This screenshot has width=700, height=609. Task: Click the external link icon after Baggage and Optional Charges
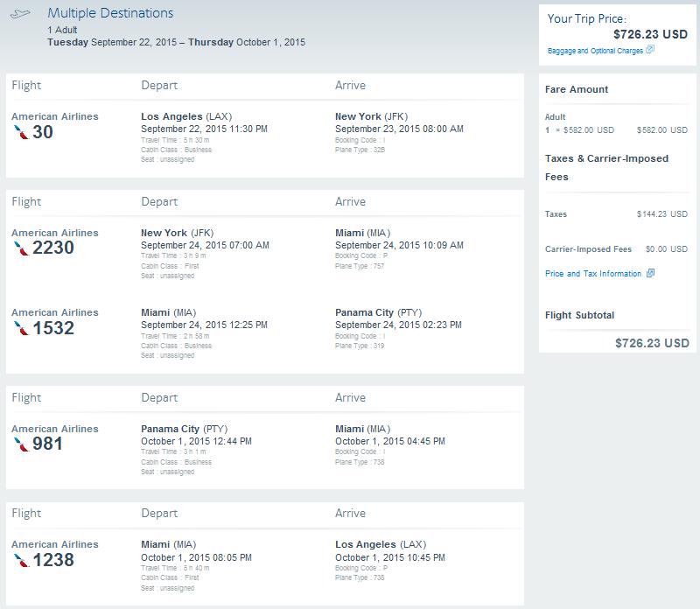[650, 51]
